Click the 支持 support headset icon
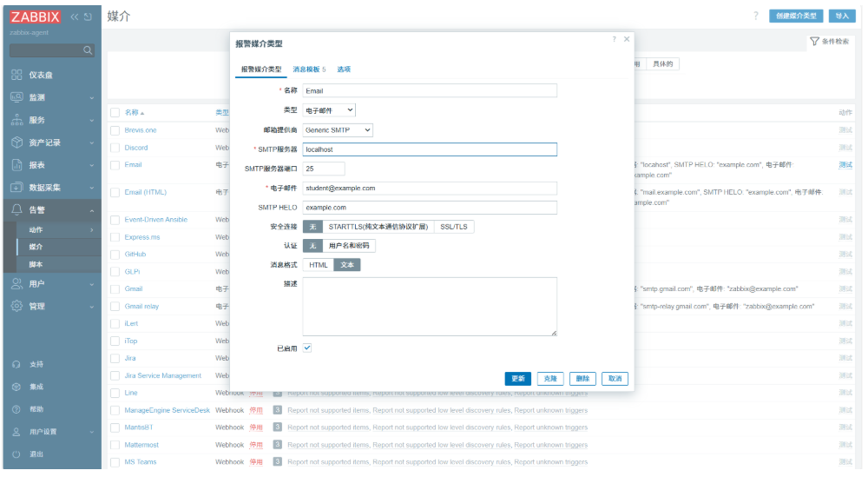Image resolution: width=868 pixels, height=477 pixels. (x=16, y=365)
